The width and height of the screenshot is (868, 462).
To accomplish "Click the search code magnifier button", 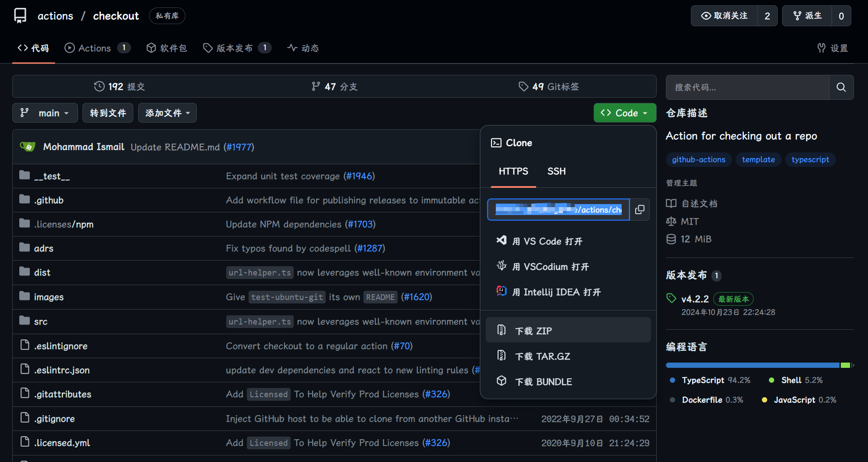I will click(841, 87).
